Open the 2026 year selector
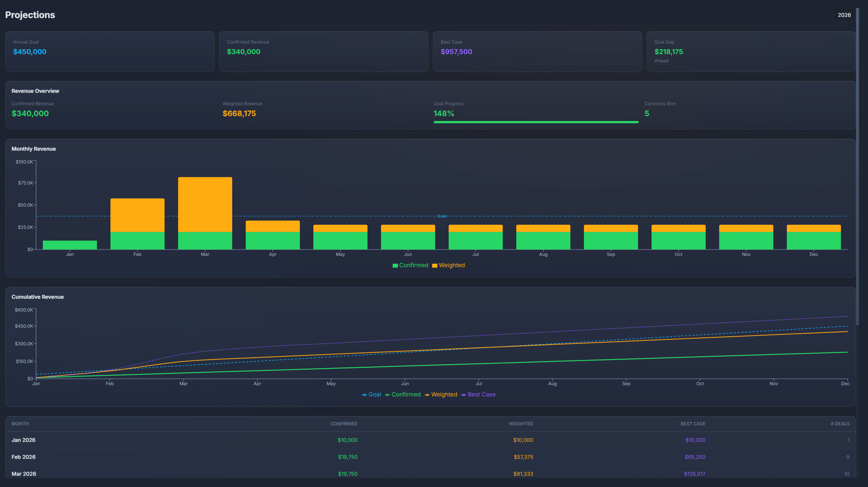This screenshot has width=868, height=487. [x=844, y=15]
